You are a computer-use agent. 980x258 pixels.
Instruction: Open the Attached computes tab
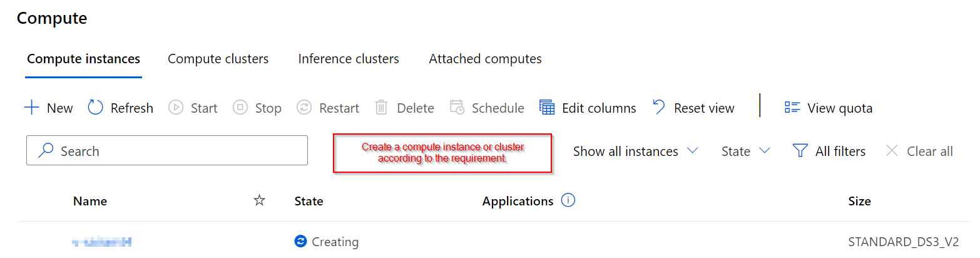485,59
